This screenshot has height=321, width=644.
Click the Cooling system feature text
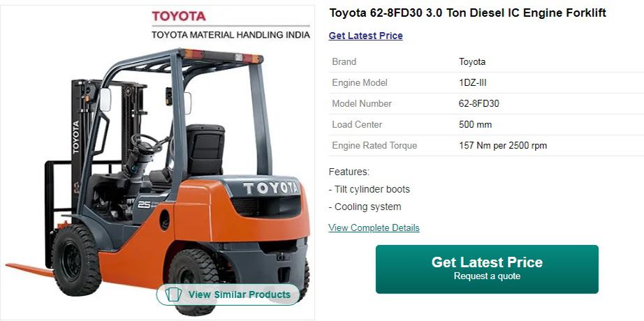coord(365,207)
